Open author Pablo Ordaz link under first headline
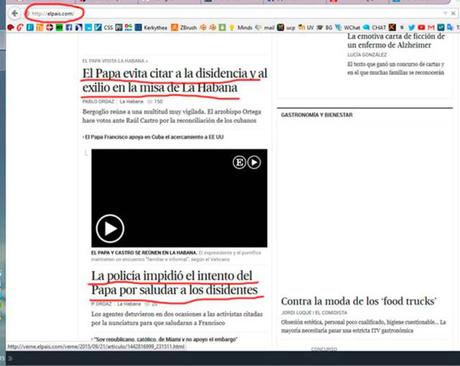460x366 pixels. tap(98, 101)
